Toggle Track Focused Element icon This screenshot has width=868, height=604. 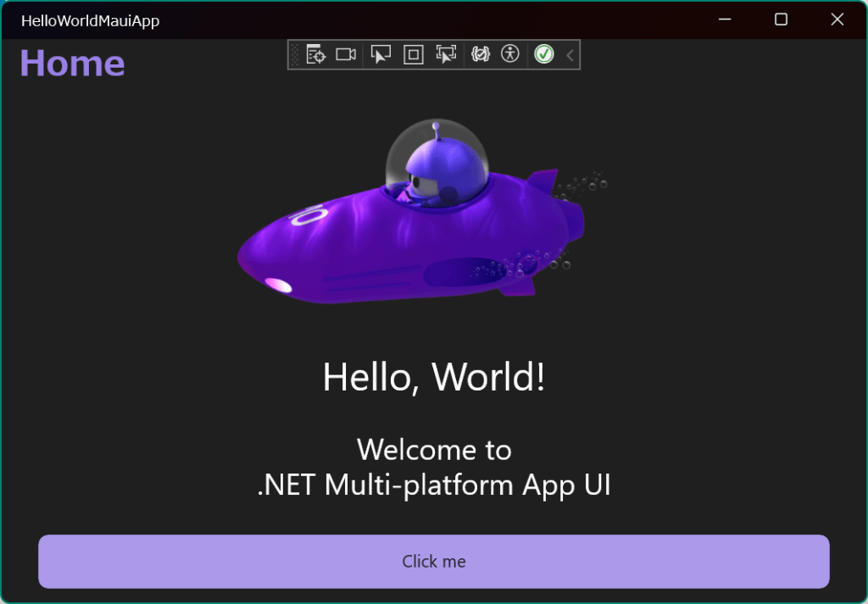pos(446,55)
